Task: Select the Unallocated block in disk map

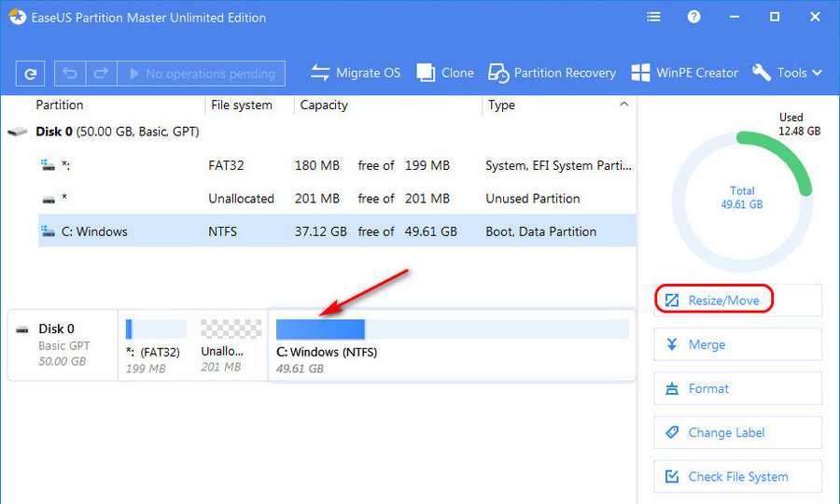Action: [231, 345]
